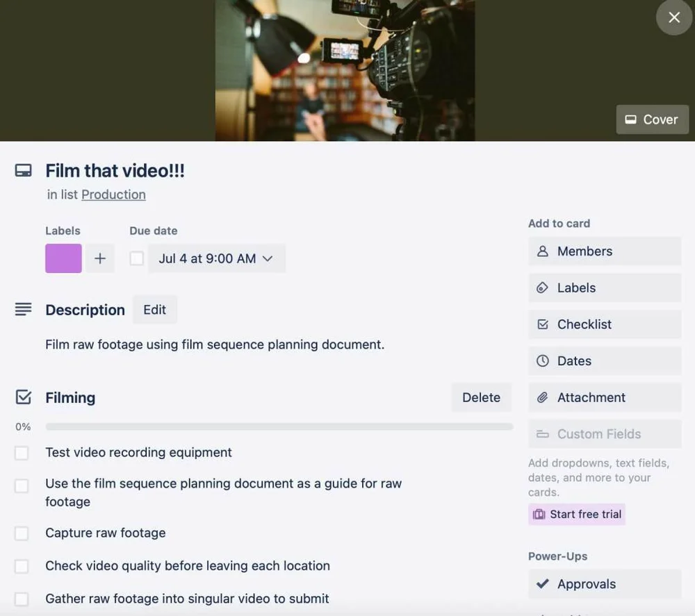Edit the card description
The width and height of the screenshot is (695, 616).
[155, 310]
